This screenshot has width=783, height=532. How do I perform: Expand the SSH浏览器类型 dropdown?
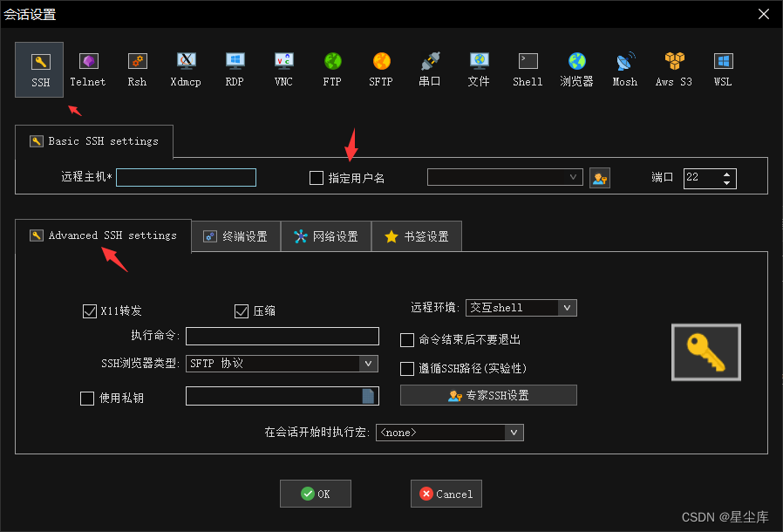point(368,364)
